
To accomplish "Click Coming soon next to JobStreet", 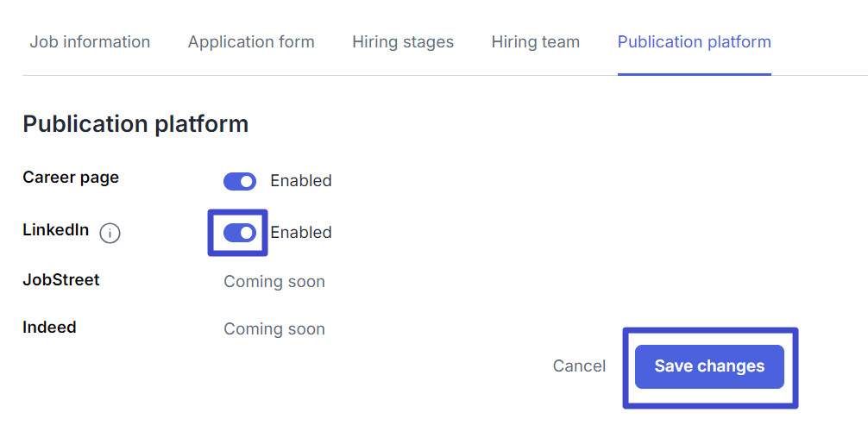I will 274,282.
